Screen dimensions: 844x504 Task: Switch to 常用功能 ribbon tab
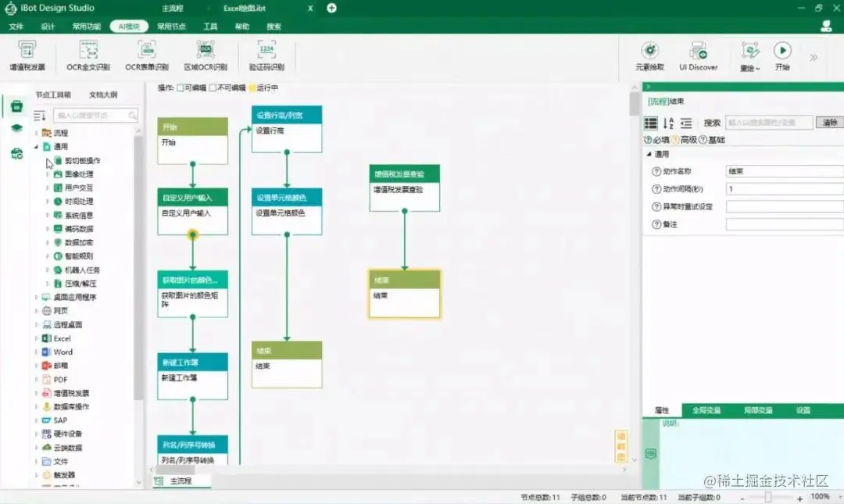point(86,27)
